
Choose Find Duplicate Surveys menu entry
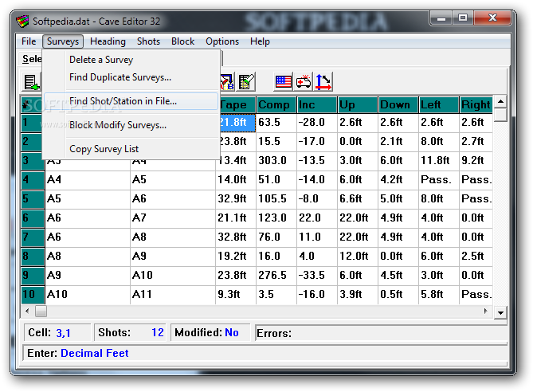pyautogui.click(x=131, y=77)
